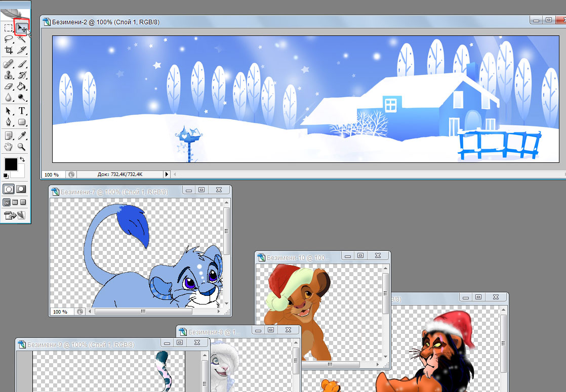Screen dimensions: 566x392
Task: Switch to Quick Mask mode
Action: (x=21, y=189)
